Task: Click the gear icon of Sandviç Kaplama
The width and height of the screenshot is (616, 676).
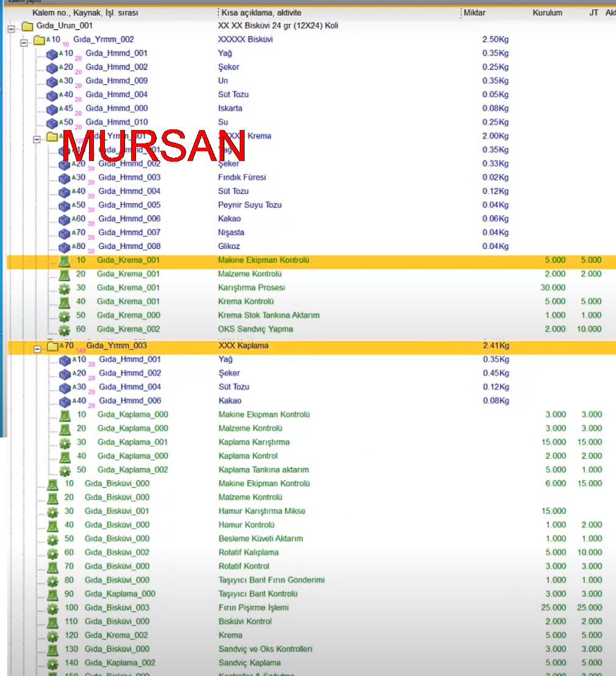Action: (52, 664)
